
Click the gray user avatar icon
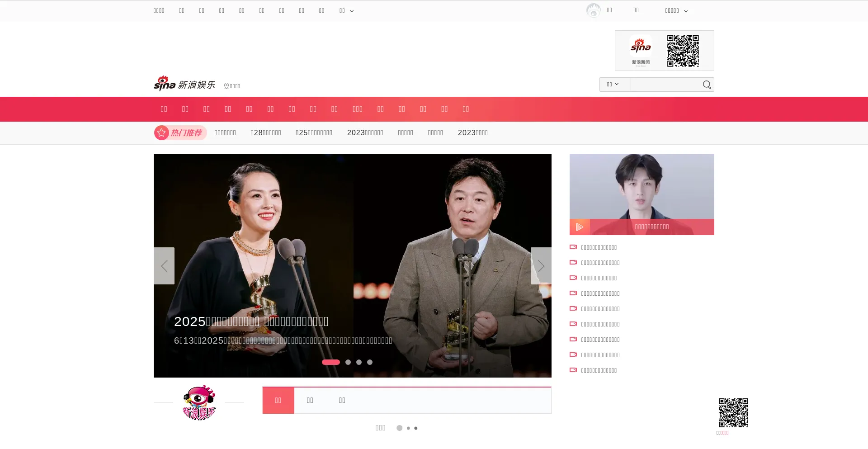(x=593, y=10)
